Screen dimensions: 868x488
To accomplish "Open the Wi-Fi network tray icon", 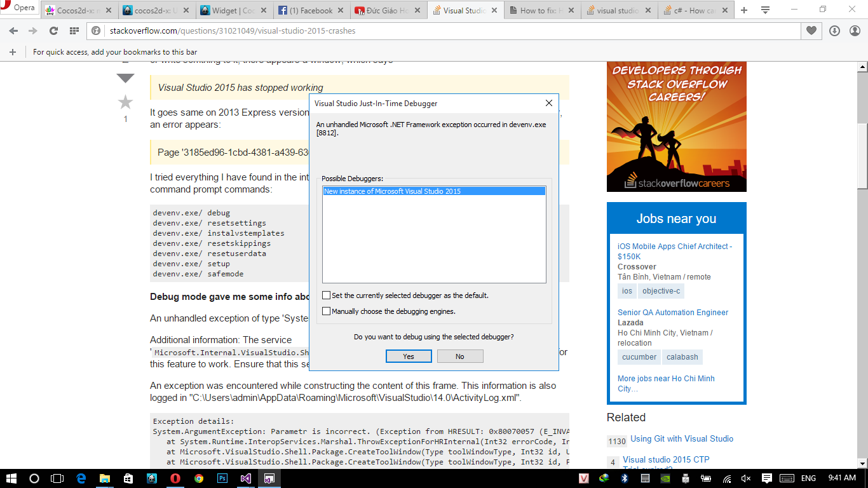I will pos(727,478).
